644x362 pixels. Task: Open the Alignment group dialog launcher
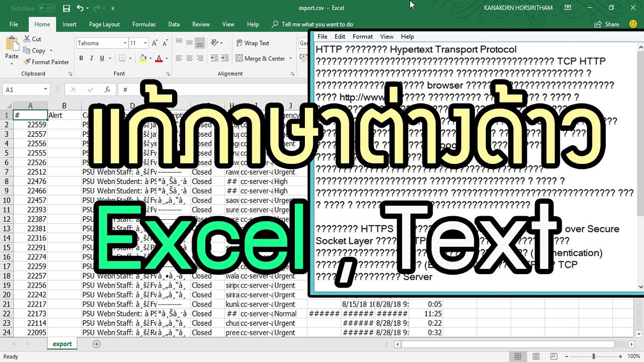tap(293, 74)
